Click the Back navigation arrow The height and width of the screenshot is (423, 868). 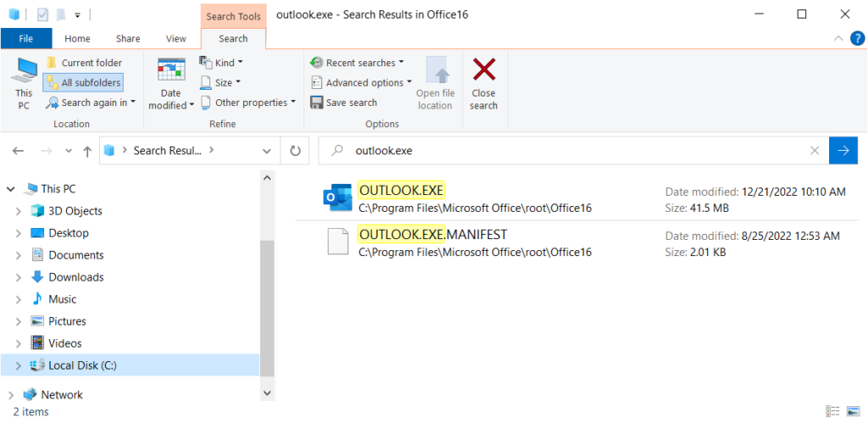point(19,151)
